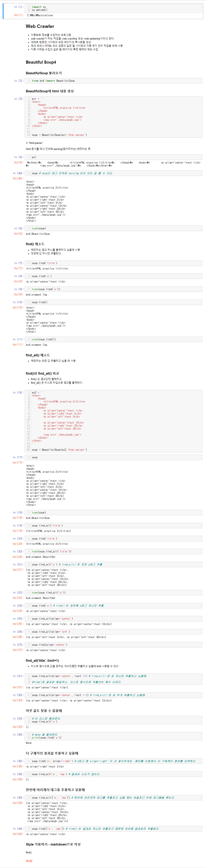Click the red italic 'find()' text
Image resolution: width=206 pixels, height=868 pixels.
(29, 861)
